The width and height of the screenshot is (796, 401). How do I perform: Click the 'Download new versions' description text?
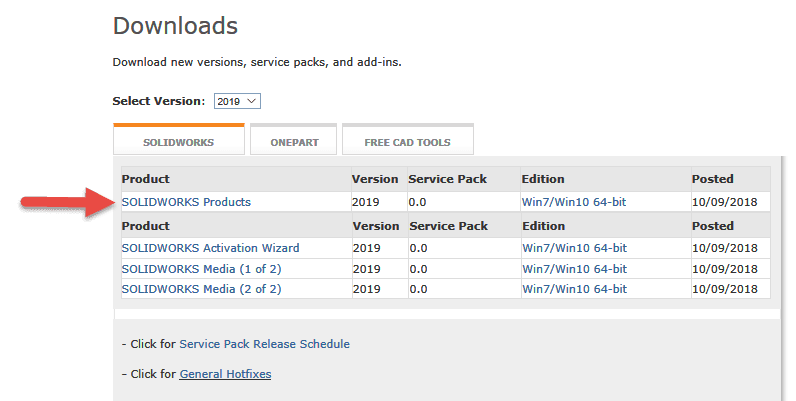(257, 62)
